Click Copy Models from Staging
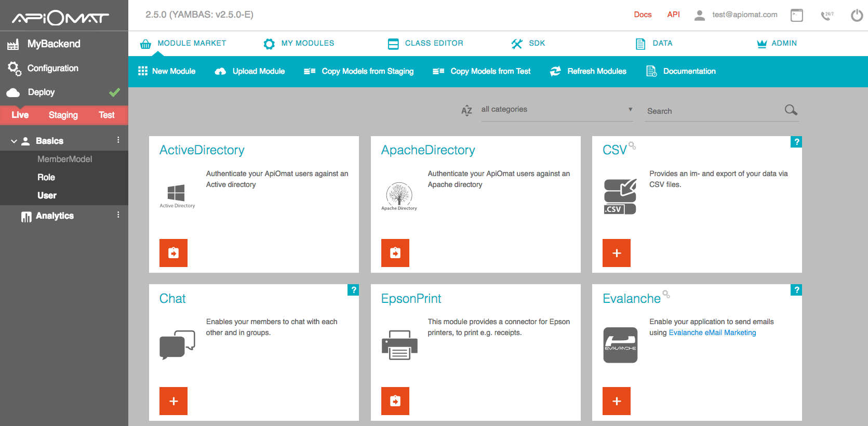The image size is (868, 426). [359, 71]
